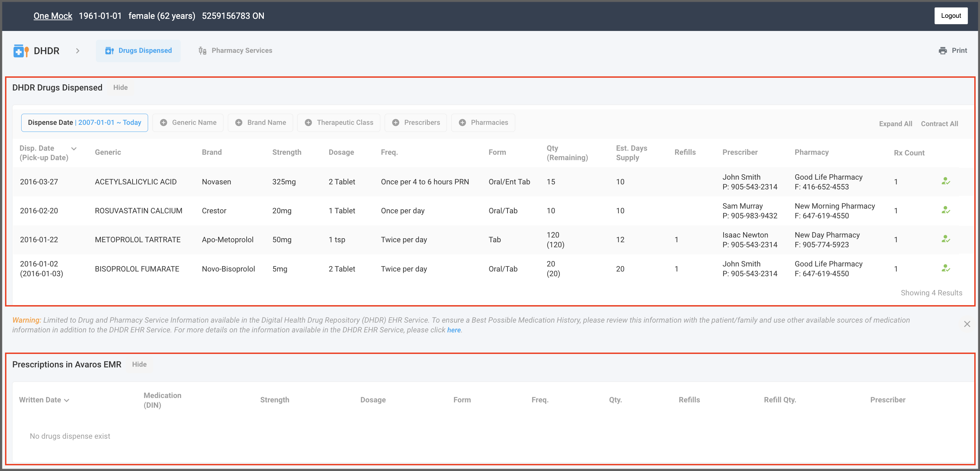
Task: Click Sam Murray prescriber cell
Action: (x=749, y=211)
